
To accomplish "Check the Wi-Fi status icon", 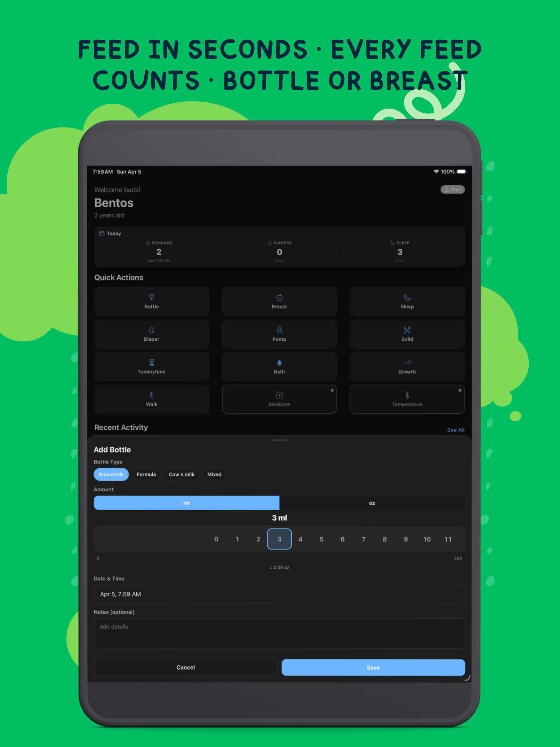I will tap(436, 171).
